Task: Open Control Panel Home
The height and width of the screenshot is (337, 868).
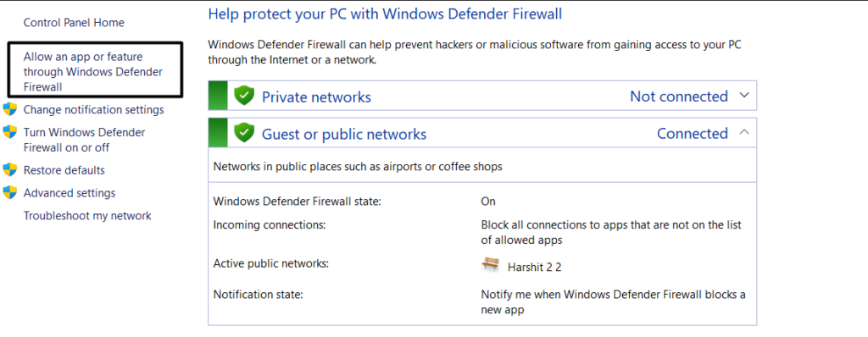Action: tap(74, 23)
